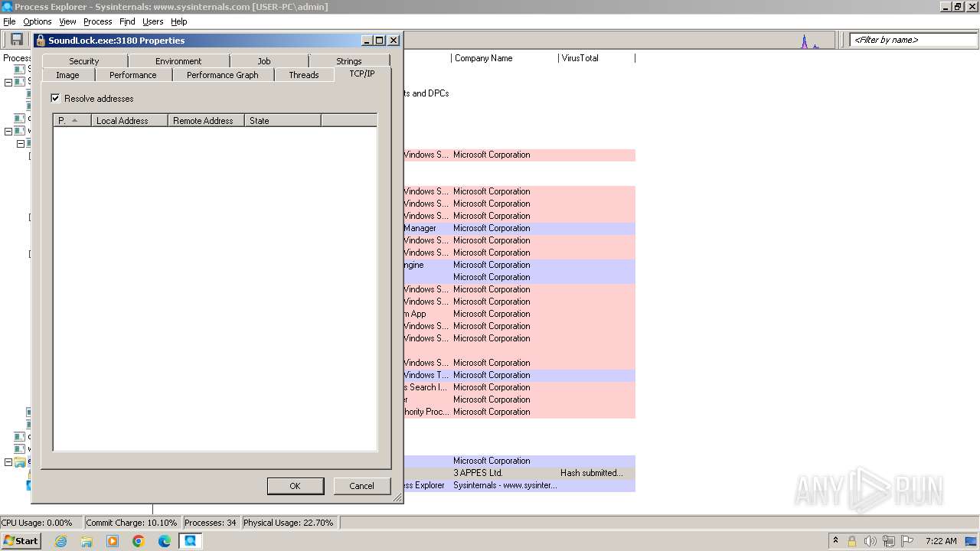
Task: Select the m App Microsoft Corporation row
Action: point(519,314)
